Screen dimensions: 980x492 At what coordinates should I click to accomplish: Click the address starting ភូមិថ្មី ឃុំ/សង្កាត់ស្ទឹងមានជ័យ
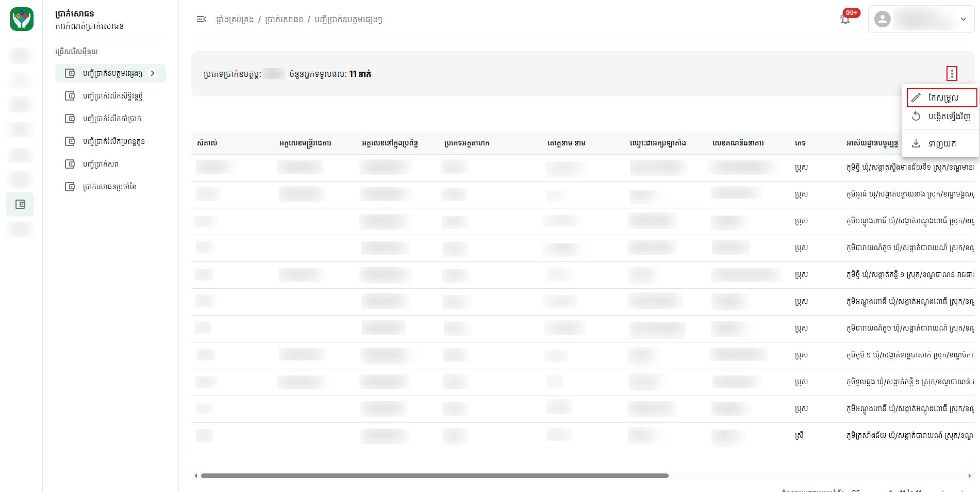[x=910, y=168]
